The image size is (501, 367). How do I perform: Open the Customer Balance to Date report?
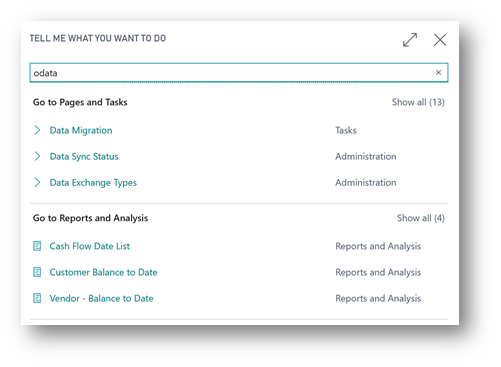[103, 272]
